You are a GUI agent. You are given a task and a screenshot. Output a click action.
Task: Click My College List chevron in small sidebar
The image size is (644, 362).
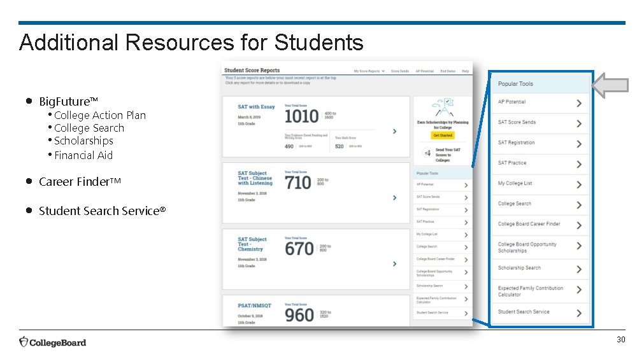[x=466, y=235]
